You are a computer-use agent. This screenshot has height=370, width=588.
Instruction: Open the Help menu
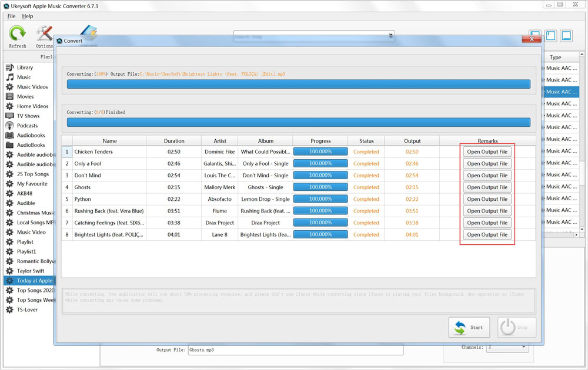pos(28,16)
